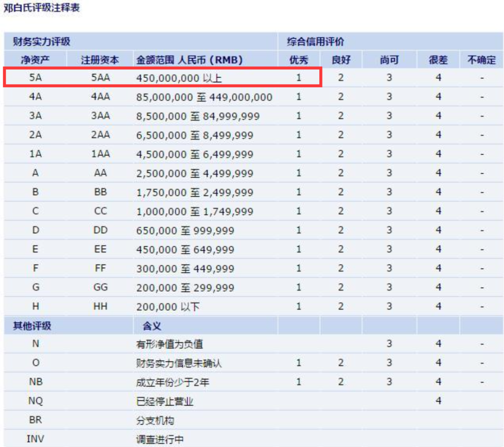Select the meaning '已经停止营业'
Screen dimensions: 504x447
(165, 401)
